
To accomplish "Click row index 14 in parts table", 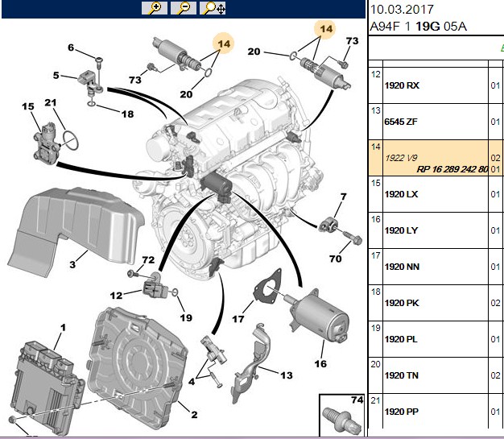I will click(x=375, y=147).
